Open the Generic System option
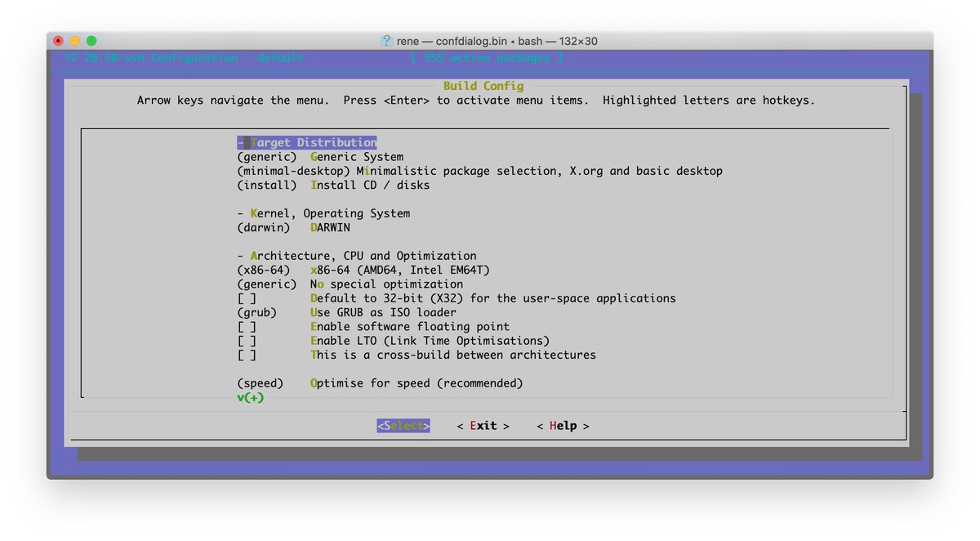The width and height of the screenshot is (980, 541). tap(320, 157)
